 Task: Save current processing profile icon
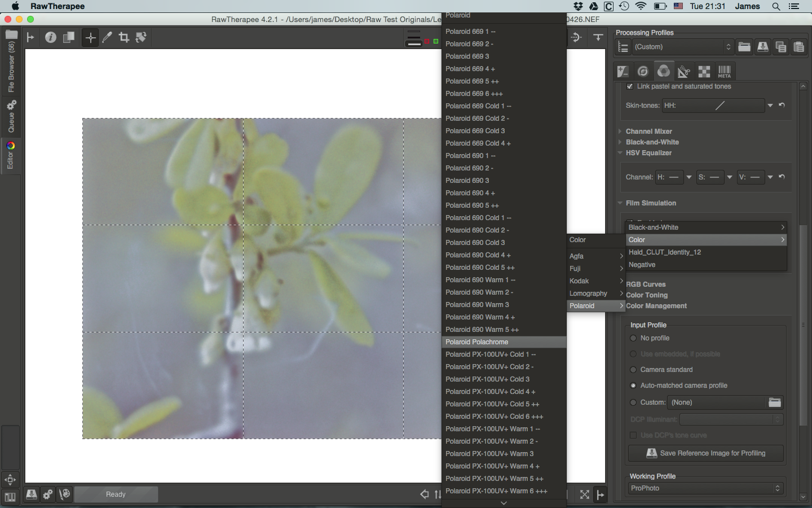coord(762,47)
